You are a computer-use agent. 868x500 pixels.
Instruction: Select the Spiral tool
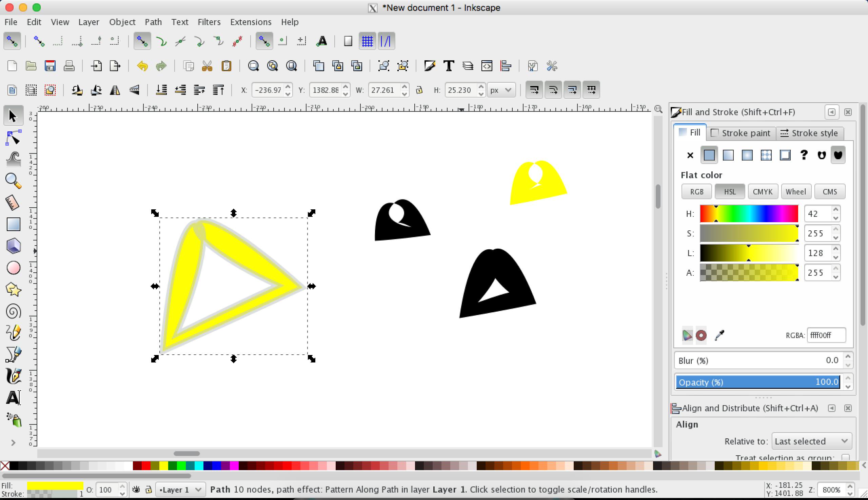click(14, 311)
